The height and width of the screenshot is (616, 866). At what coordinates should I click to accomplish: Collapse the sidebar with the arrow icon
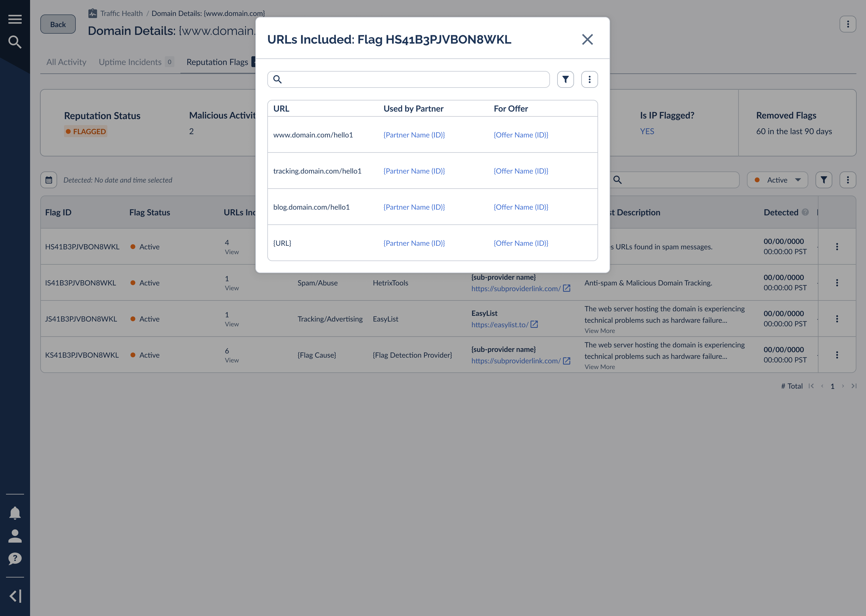(x=15, y=596)
